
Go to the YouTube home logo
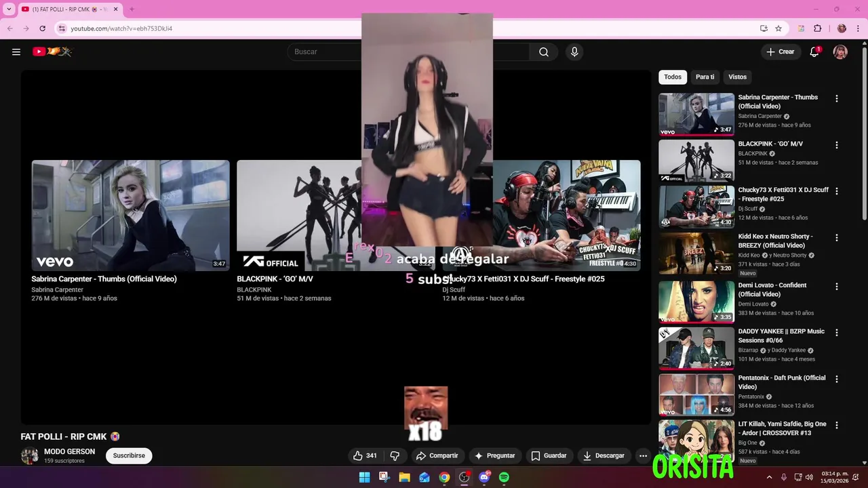[x=52, y=52]
